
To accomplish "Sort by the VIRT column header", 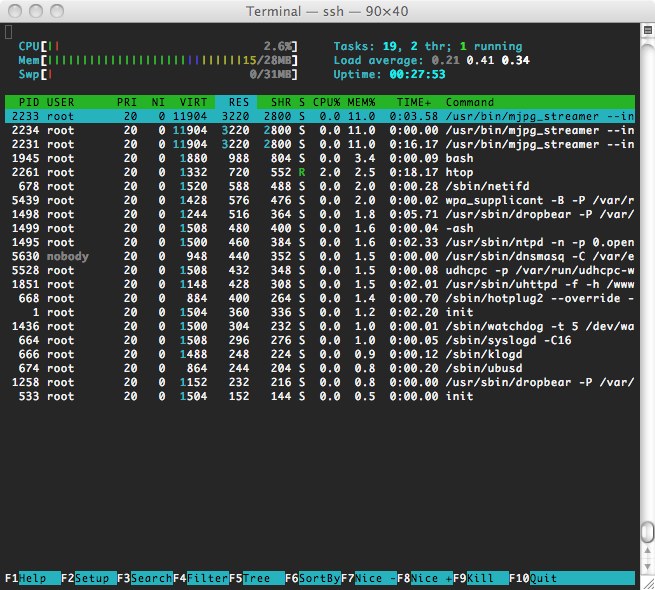I will [x=193, y=102].
